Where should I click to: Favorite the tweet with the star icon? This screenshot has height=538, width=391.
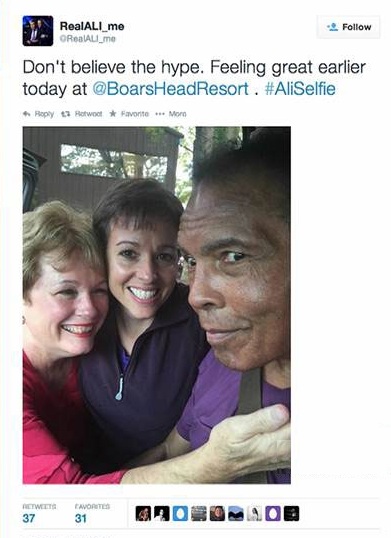(x=129, y=114)
